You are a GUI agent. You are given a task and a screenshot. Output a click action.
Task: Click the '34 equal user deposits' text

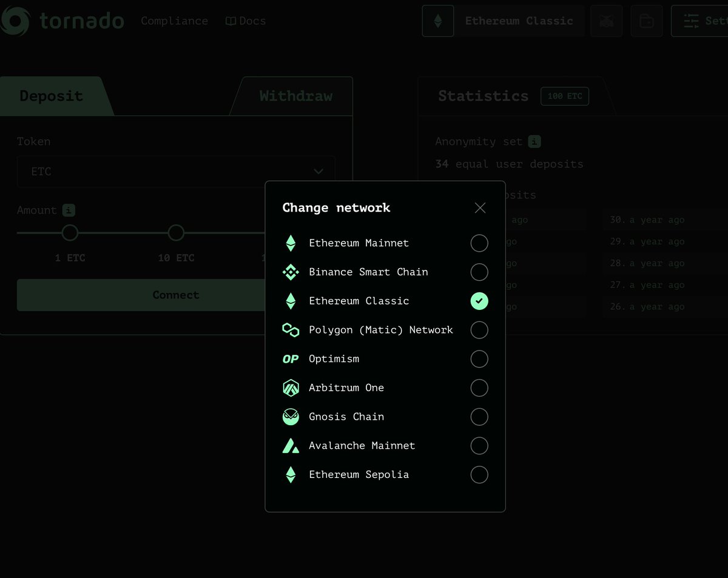(509, 164)
